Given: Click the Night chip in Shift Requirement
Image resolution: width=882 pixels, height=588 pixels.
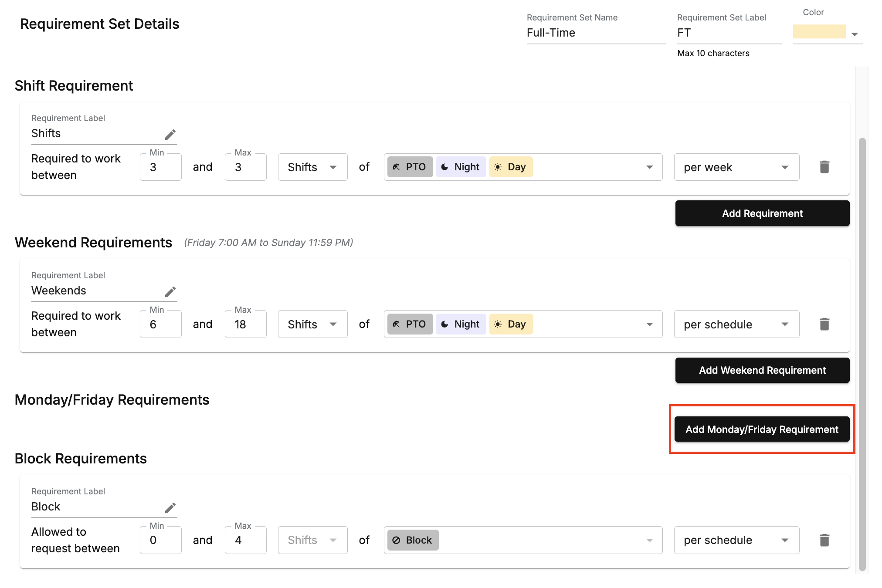Looking at the screenshot, I should [461, 167].
